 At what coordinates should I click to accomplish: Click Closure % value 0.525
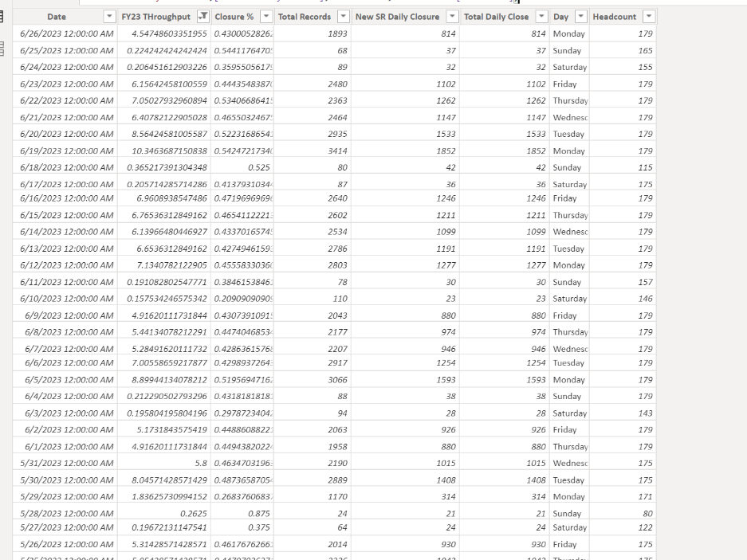(x=258, y=167)
